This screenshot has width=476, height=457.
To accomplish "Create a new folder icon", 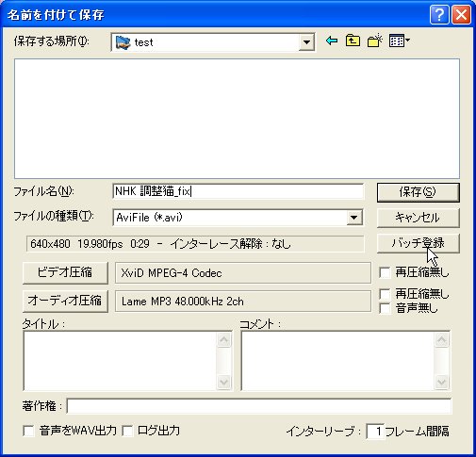I will click(x=374, y=41).
